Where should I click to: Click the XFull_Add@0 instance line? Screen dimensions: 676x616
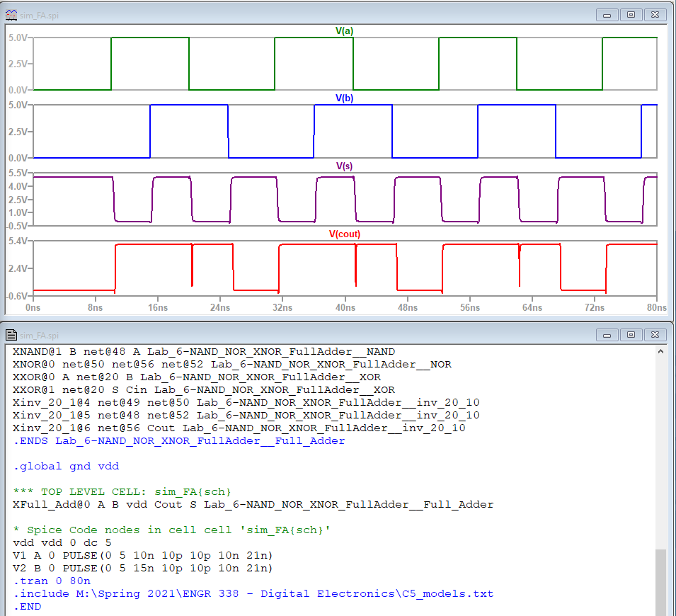(253, 505)
